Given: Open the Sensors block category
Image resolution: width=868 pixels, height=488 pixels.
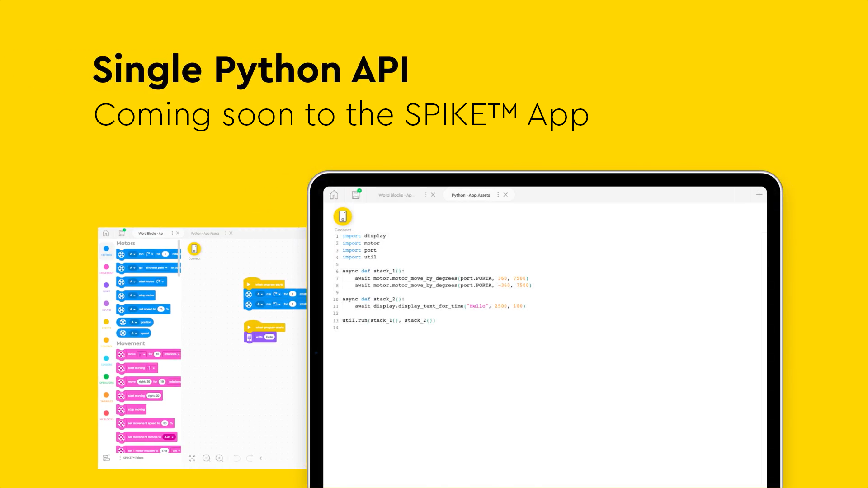Looking at the screenshot, I should [x=106, y=358].
